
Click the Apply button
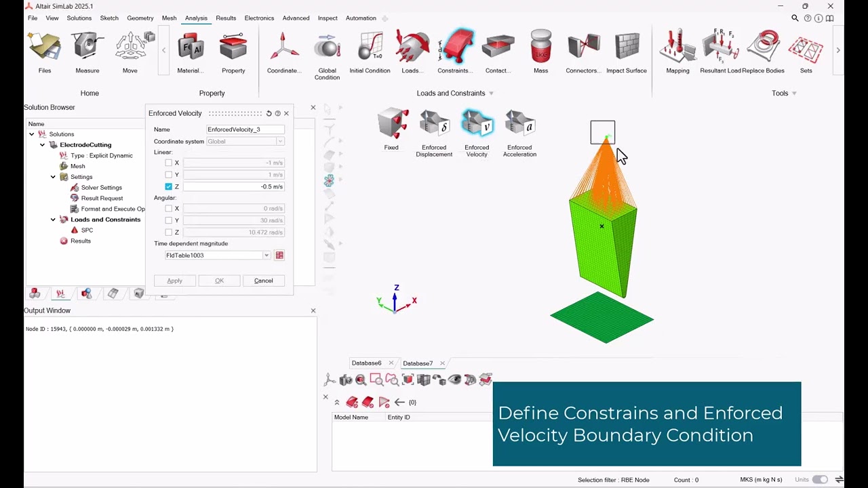tap(174, 281)
